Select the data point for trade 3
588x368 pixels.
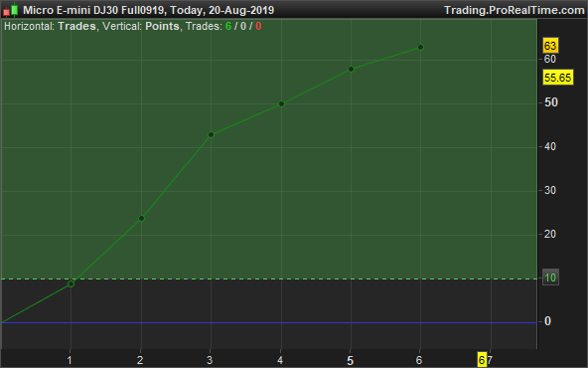[x=212, y=135]
